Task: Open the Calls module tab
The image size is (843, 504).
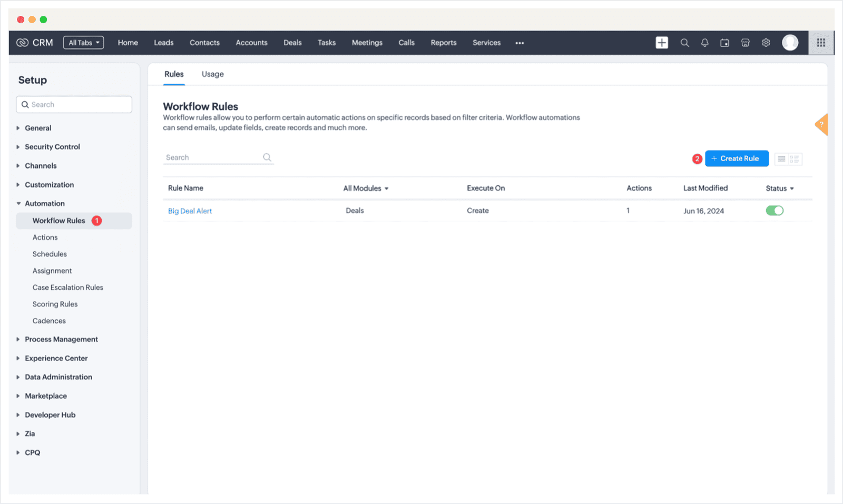Action: [406, 43]
